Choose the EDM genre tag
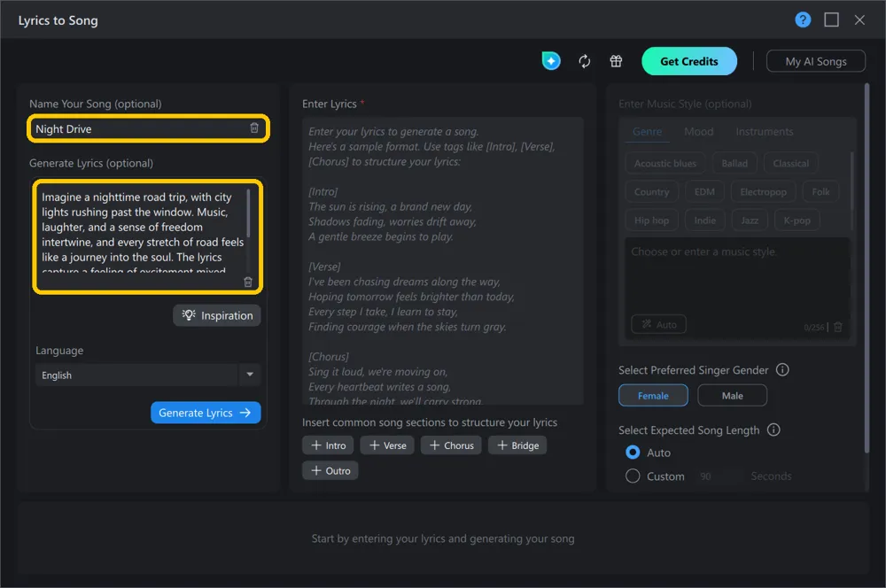Image resolution: width=886 pixels, height=588 pixels. pos(704,192)
